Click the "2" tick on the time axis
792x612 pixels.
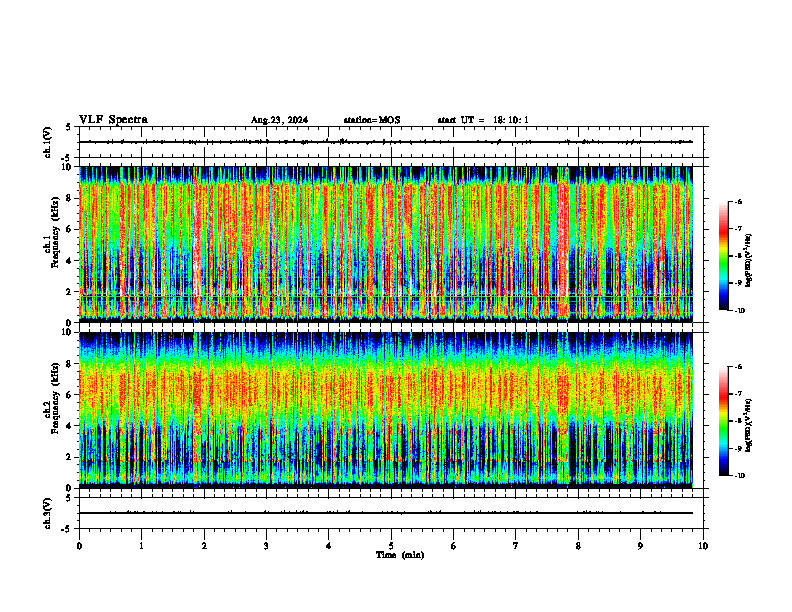(x=204, y=546)
